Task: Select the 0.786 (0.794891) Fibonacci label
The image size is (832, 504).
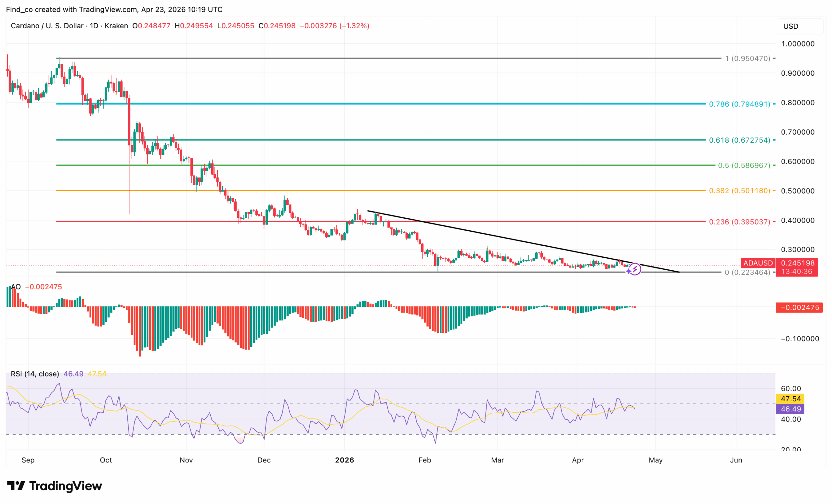Action: tap(739, 104)
